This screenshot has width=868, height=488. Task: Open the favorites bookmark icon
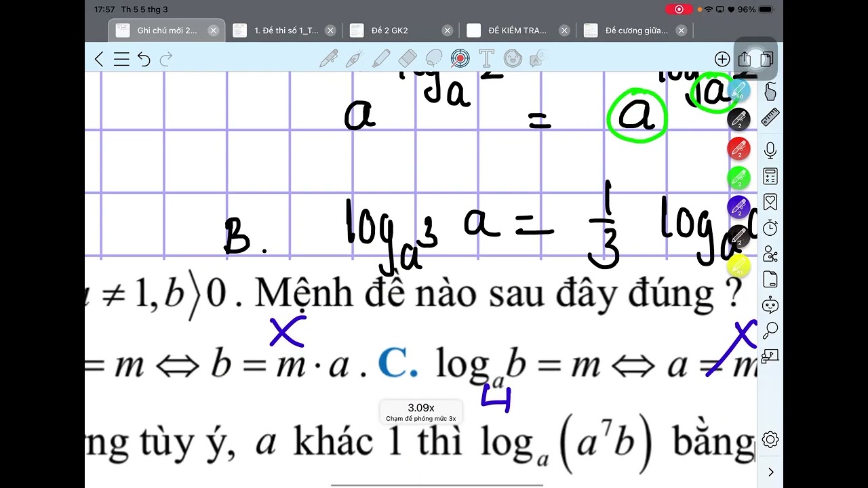pyautogui.click(x=770, y=202)
